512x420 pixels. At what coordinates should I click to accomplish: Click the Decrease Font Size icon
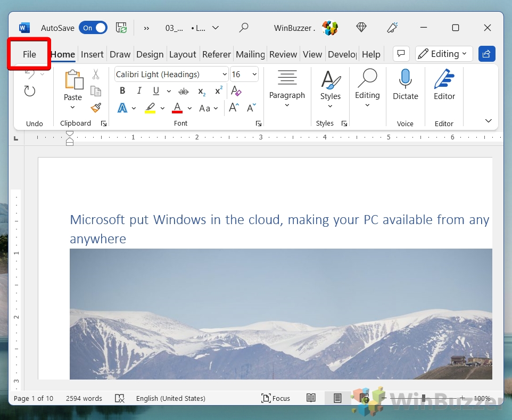pos(251,108)
